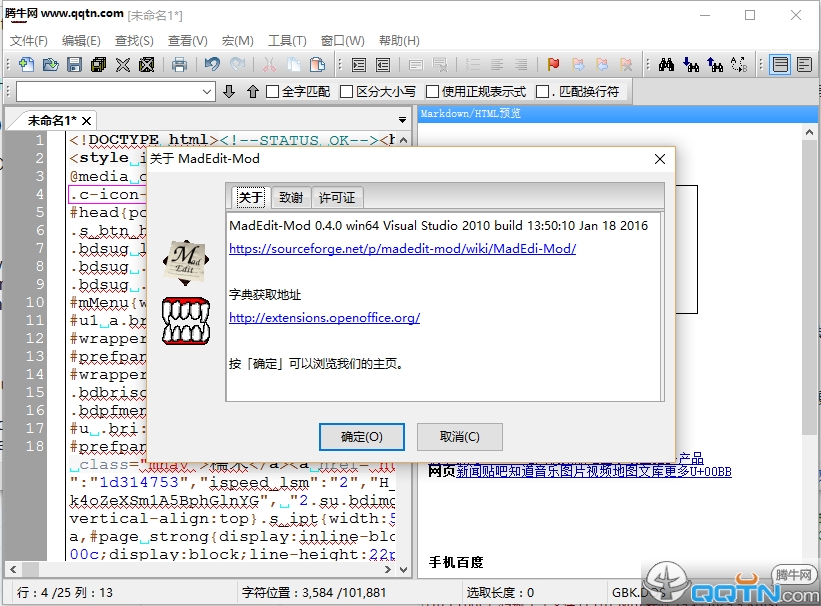
Task: Click the Open File folder icon
Action: click(x=50, y=65)
